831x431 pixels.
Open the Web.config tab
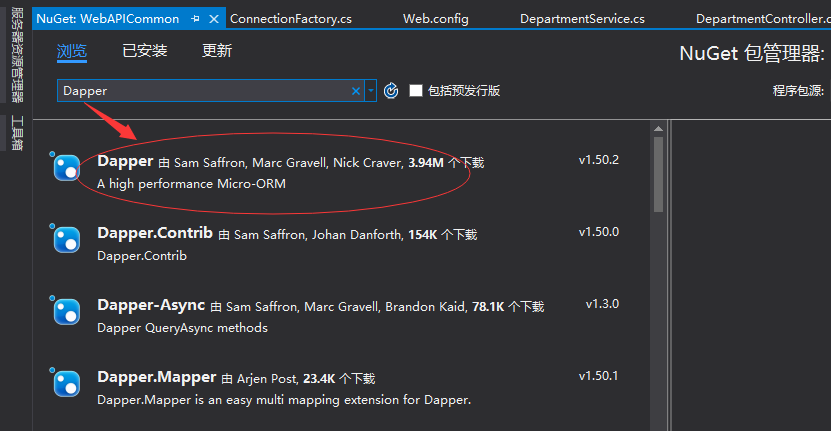coord(436,19)
